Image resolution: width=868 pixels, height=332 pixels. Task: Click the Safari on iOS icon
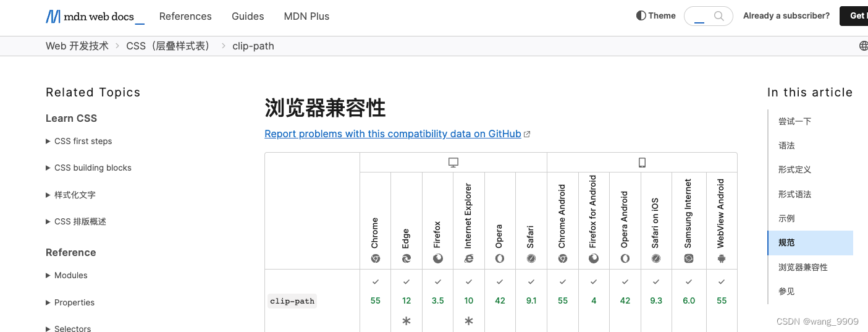click(656, 258)
